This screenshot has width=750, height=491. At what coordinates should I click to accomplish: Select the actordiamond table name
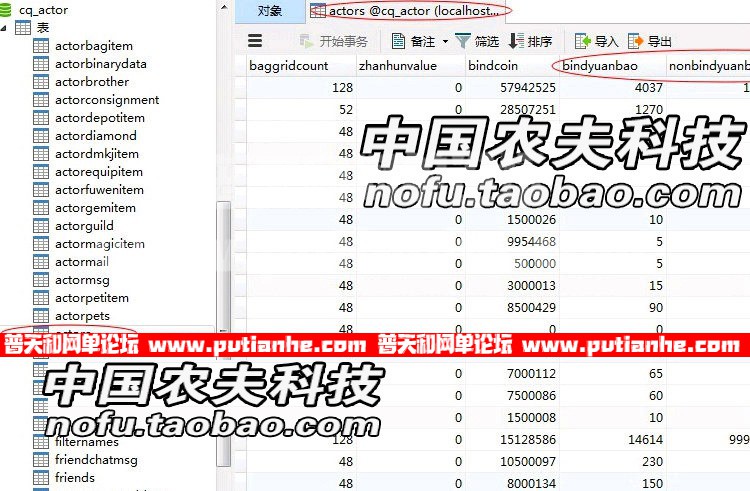tap(96, 136)
